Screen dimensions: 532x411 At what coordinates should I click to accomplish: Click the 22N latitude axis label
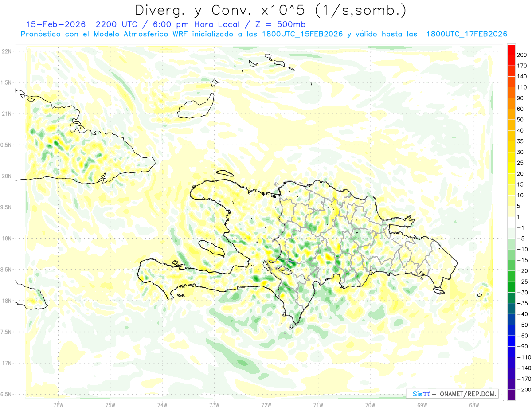pos(7,51)
